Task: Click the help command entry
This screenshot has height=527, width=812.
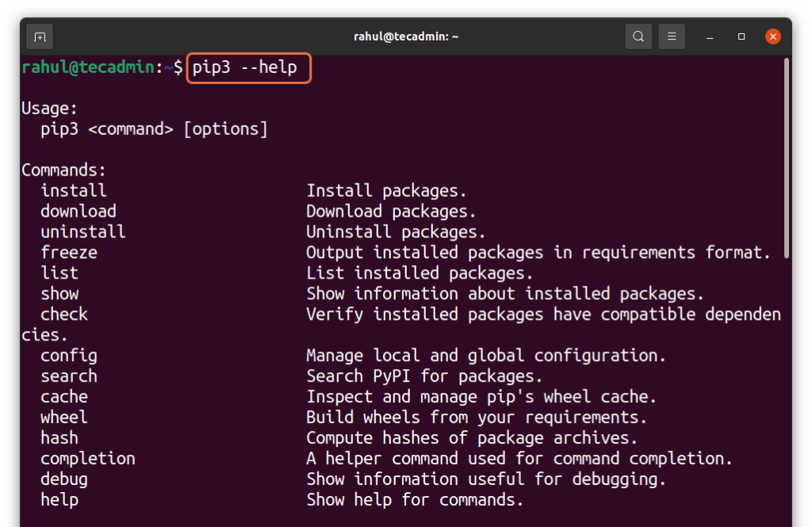Action: (54, 499)
